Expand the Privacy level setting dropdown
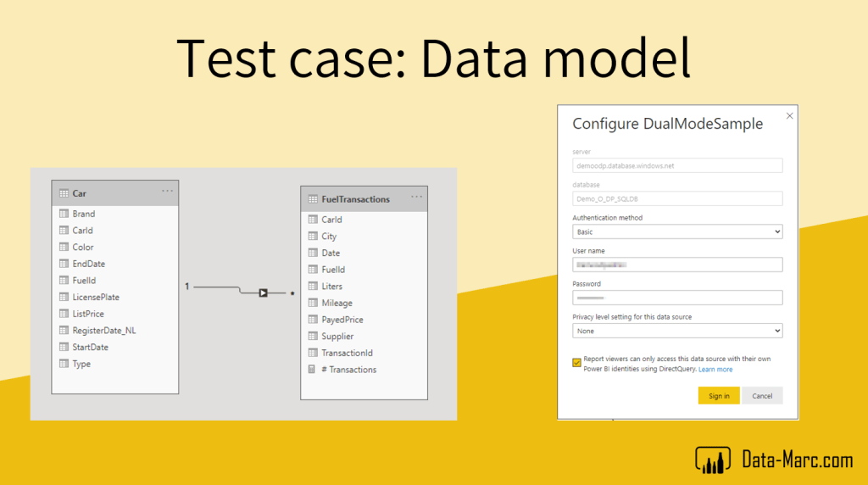 point(676,331)
